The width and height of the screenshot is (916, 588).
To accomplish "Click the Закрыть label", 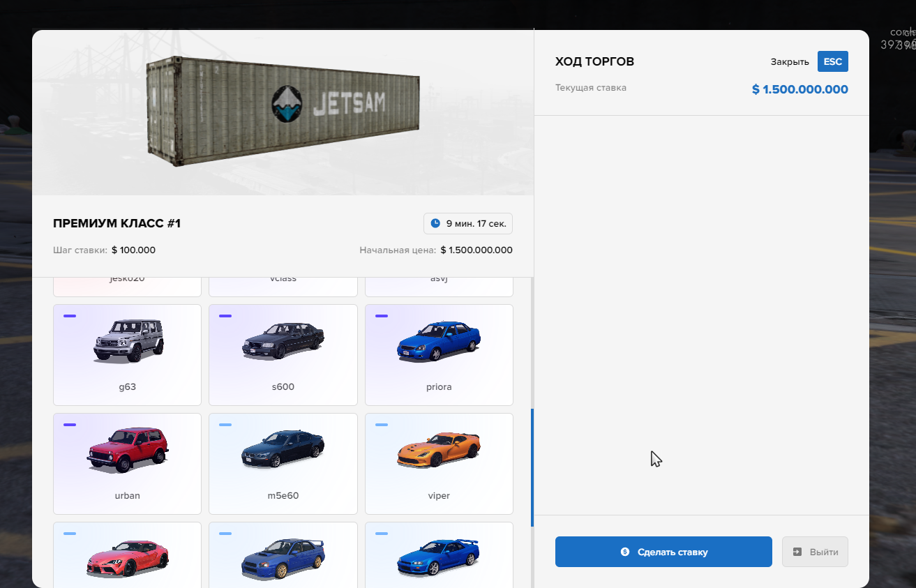I will pos(790,61).
